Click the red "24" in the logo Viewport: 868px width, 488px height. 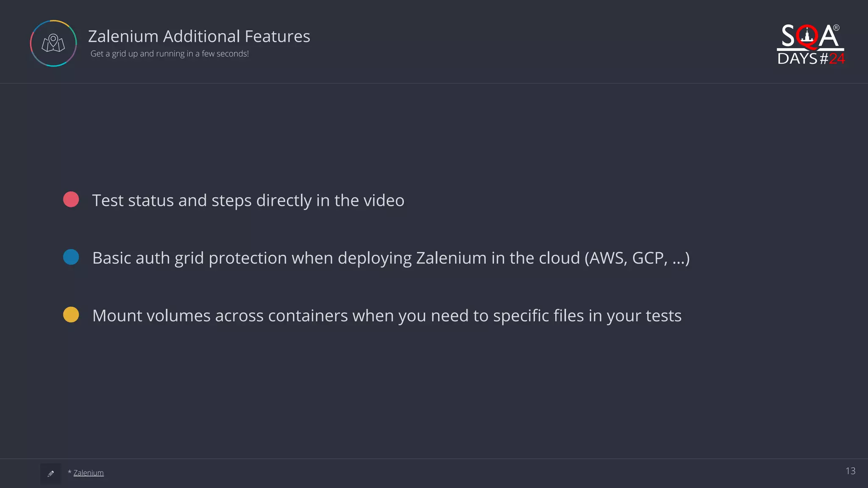tap(837, 58)
